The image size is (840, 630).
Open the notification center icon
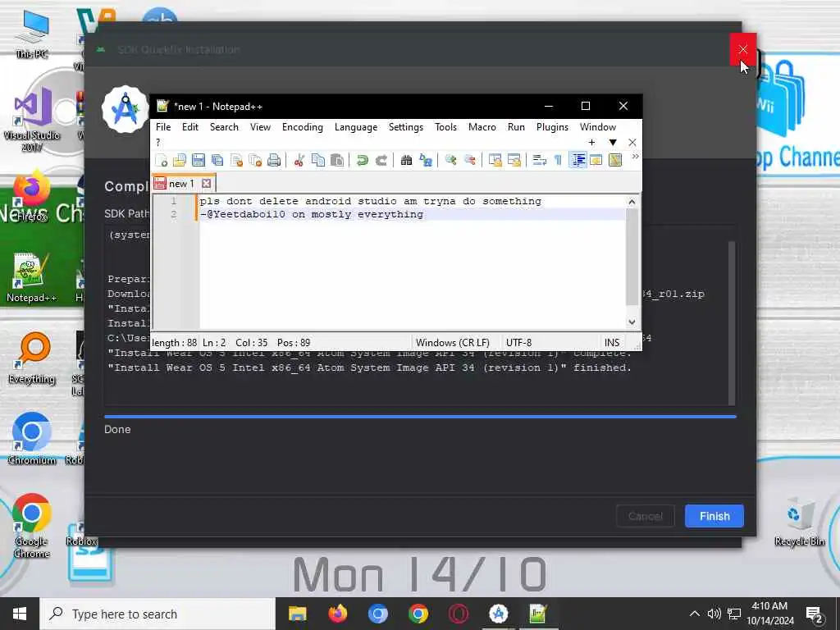[x=815, y=614]
